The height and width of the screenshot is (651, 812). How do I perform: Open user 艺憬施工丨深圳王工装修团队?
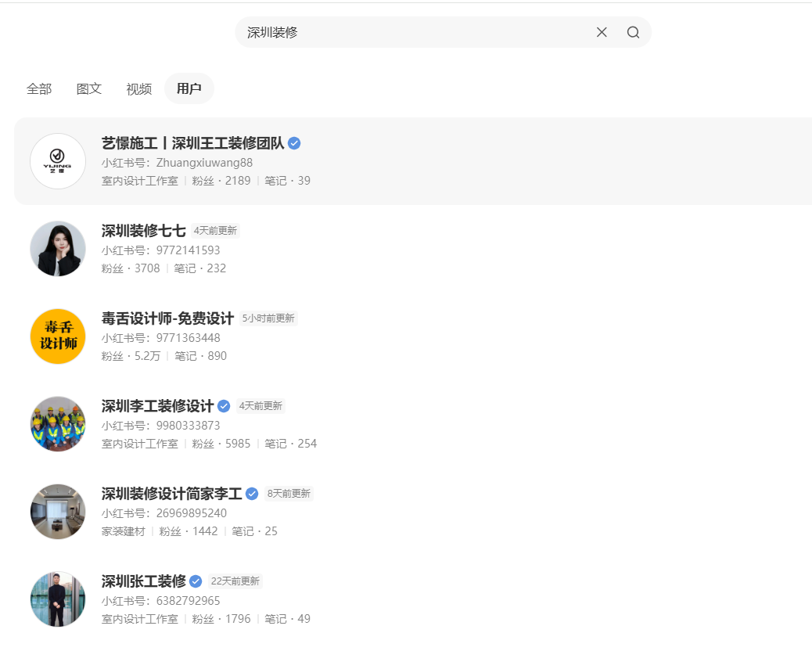click(x=192, y=143)
